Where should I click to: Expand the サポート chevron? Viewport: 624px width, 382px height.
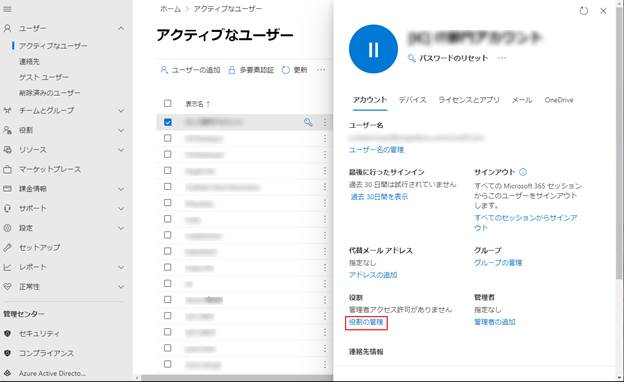tap(121, 209)
